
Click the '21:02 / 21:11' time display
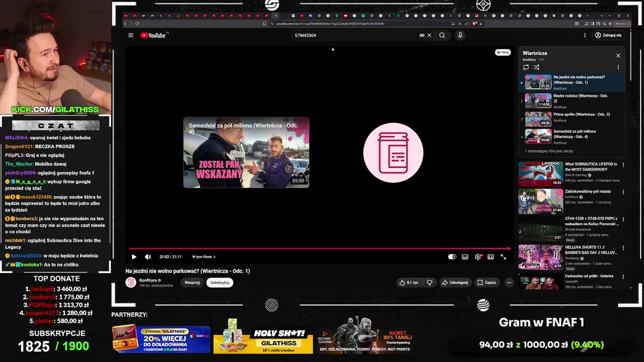pos(171,257)
